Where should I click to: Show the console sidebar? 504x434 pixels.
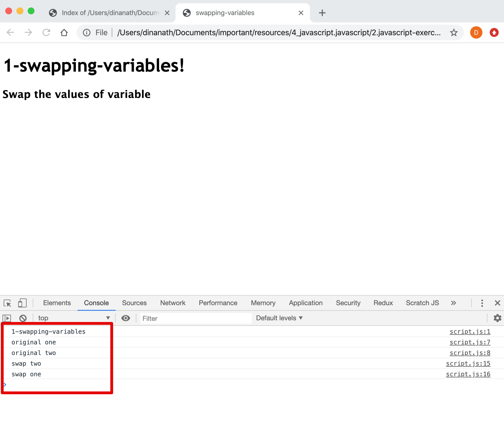(7, 318)
